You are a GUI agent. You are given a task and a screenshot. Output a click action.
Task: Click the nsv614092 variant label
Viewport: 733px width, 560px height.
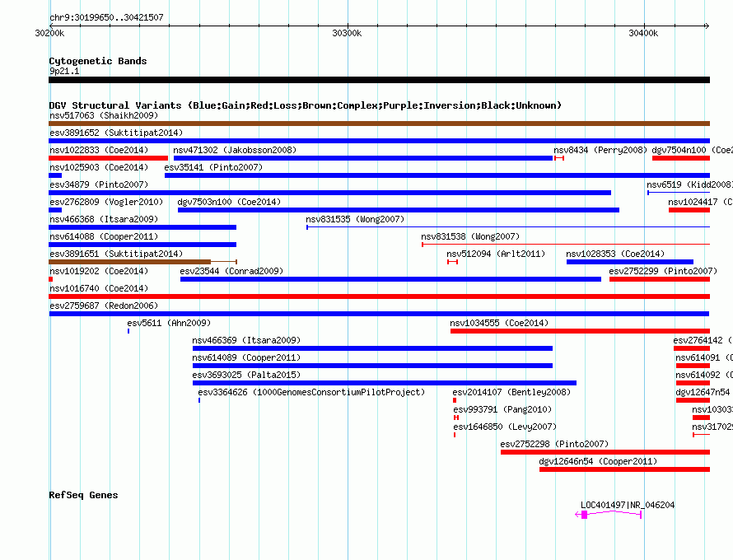click(x=704, y=375)
